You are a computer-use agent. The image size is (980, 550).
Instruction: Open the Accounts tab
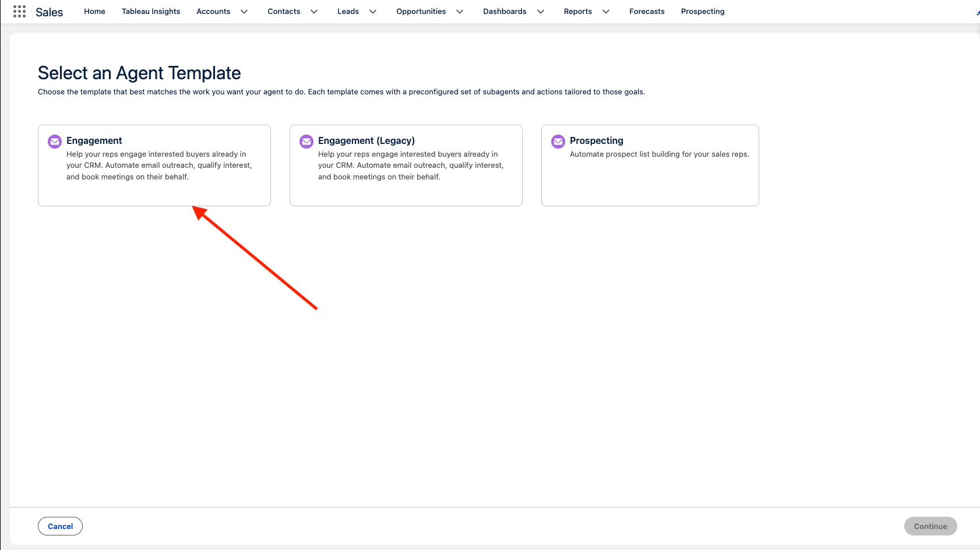[213, 12]
